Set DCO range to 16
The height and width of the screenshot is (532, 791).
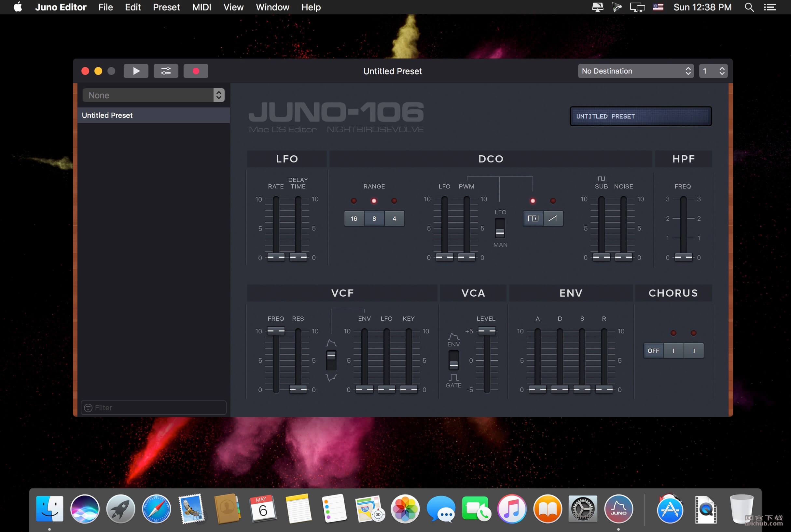[354, 218]
